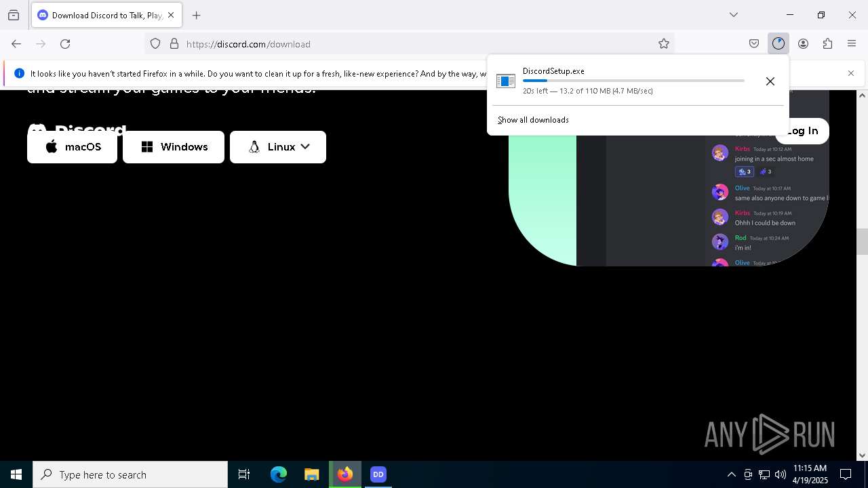
Task: Show site security padlock info
Action: click(174, 44)
